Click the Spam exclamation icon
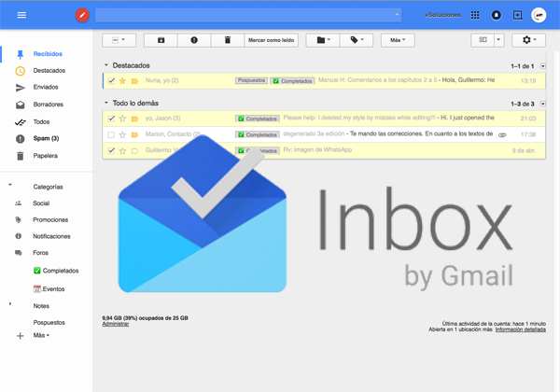The height and width of the screenshot is (392, 560). pos(21,139)
